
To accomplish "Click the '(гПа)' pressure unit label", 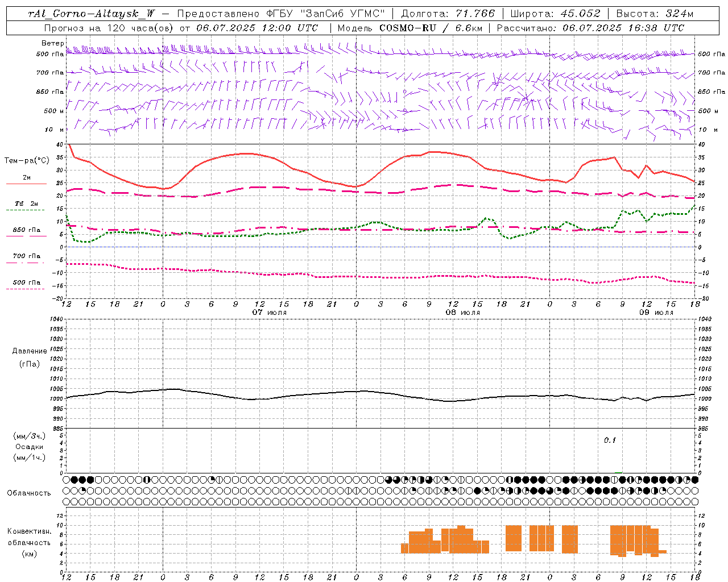I will (30, 364).
